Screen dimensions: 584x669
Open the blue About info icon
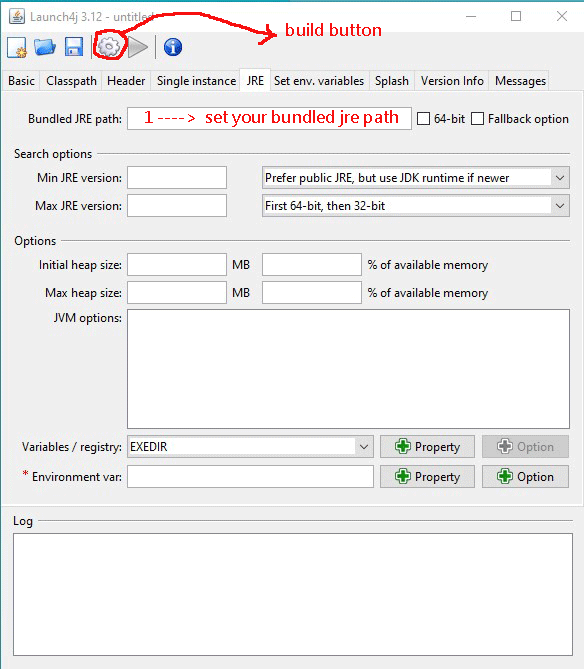coord(173,47)
